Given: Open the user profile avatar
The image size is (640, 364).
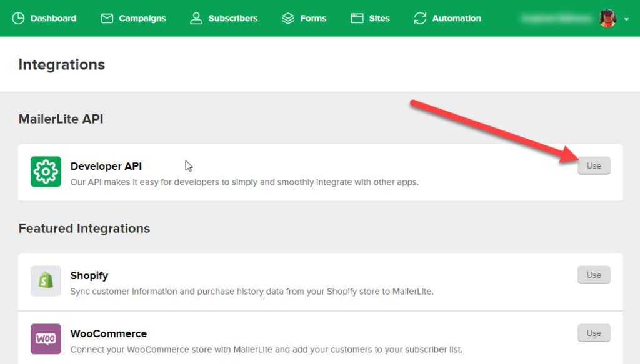Looking at the screenshot, I should pyautogui.click(x=607, y=18).
